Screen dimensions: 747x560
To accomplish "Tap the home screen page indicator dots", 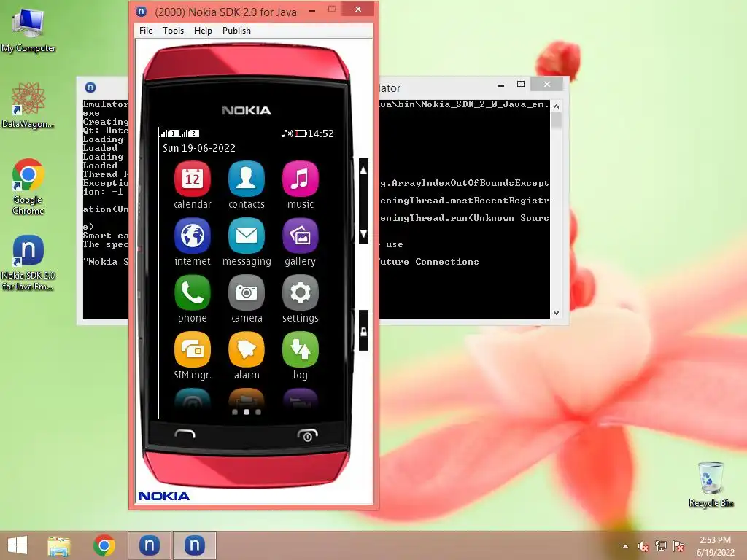I will 247,412.
